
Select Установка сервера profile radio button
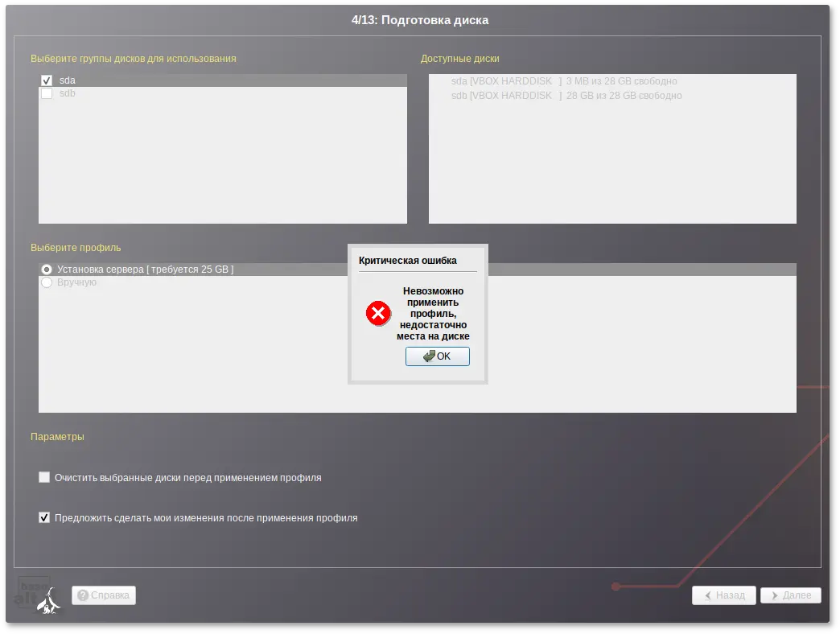47,269
